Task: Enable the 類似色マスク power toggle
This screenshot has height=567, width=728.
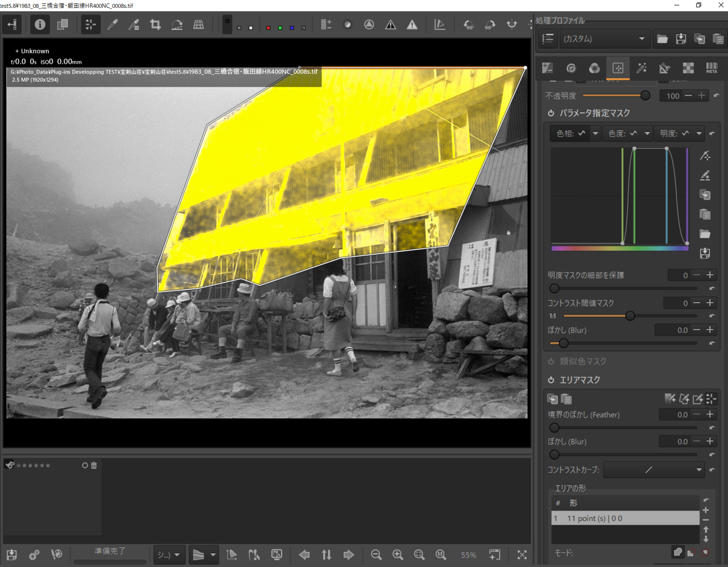Action: [551, 362]
